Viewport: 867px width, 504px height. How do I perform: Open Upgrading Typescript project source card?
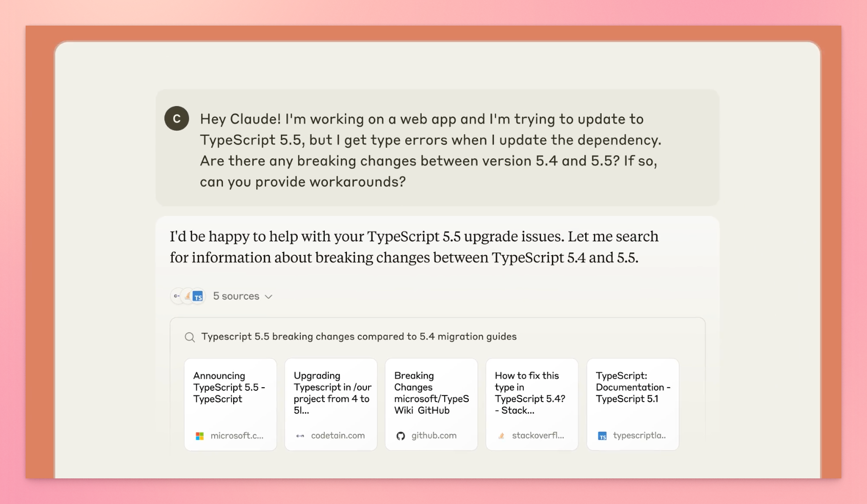(331, 405)
